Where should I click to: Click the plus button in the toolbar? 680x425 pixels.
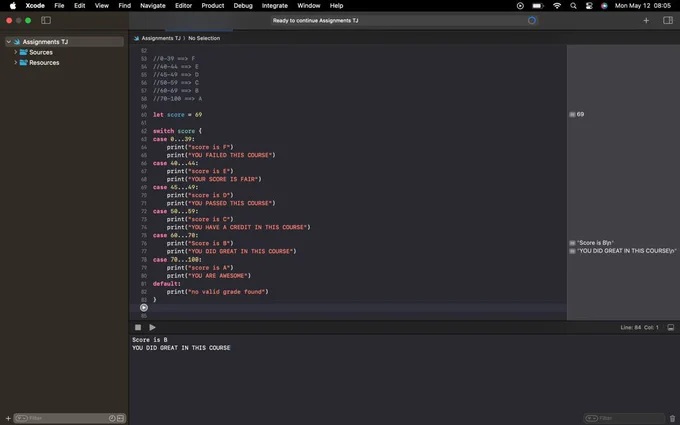click(x=646, y=20)
